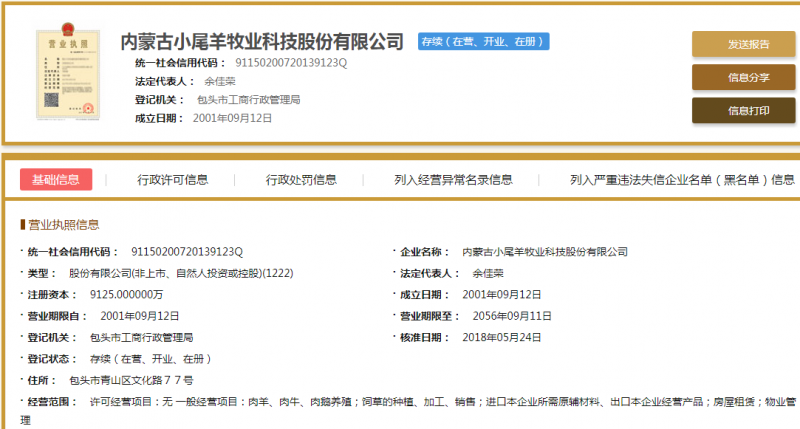Click the 登记状态 value 存续
Viewport: 800px width, 429px height.
point(151,359)
